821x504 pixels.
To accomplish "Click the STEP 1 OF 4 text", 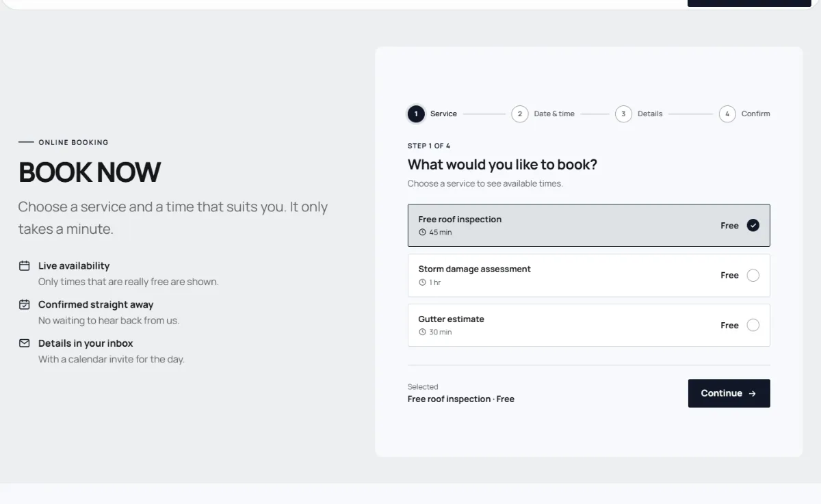I will (x=429, y=146).
